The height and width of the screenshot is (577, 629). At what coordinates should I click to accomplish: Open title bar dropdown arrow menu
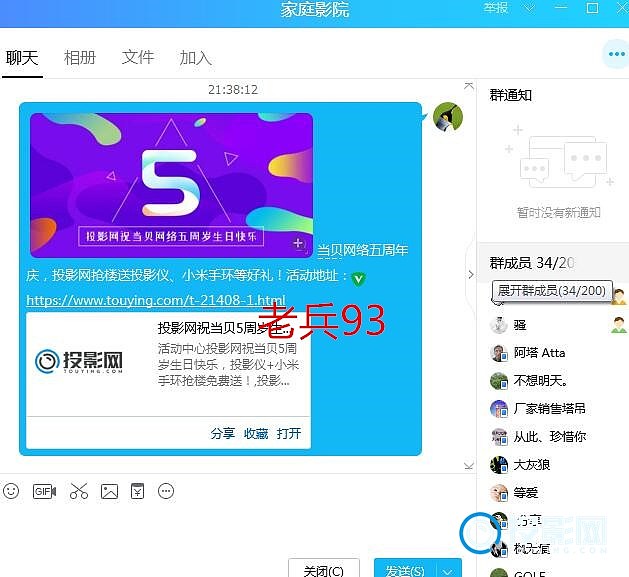coord(530,8)
